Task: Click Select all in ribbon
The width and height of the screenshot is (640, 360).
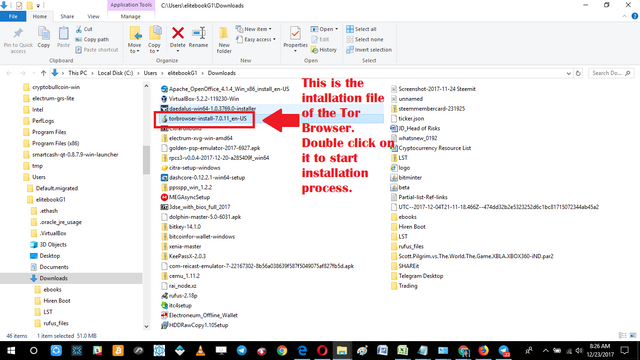Action: [361, 29]
